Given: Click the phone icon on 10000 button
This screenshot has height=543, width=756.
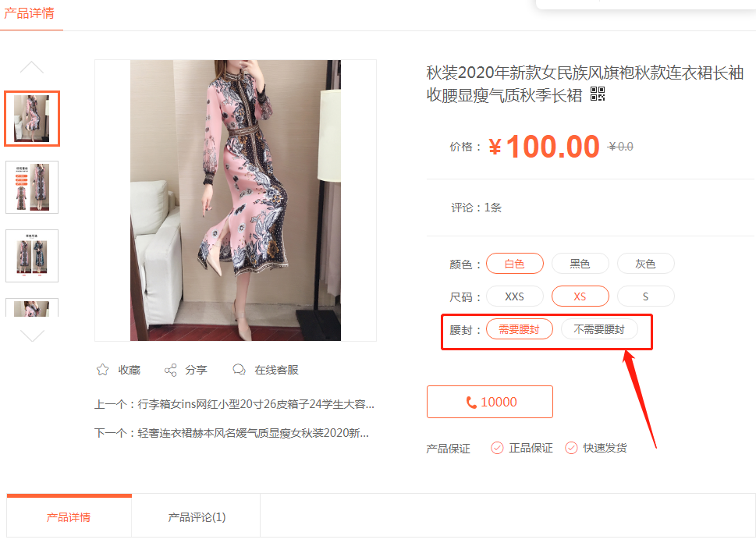Looking at the screenshot, I should click(471, 403).
